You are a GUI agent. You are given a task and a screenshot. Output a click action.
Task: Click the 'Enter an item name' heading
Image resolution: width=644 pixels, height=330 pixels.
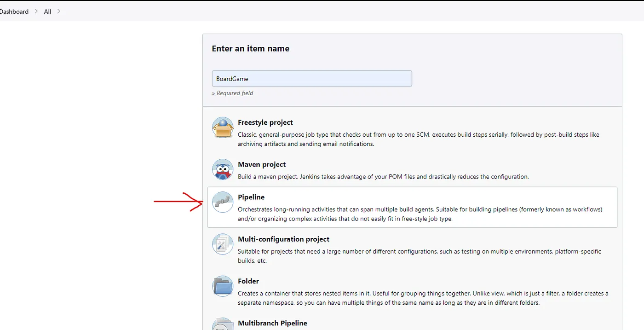pos(251,48)
